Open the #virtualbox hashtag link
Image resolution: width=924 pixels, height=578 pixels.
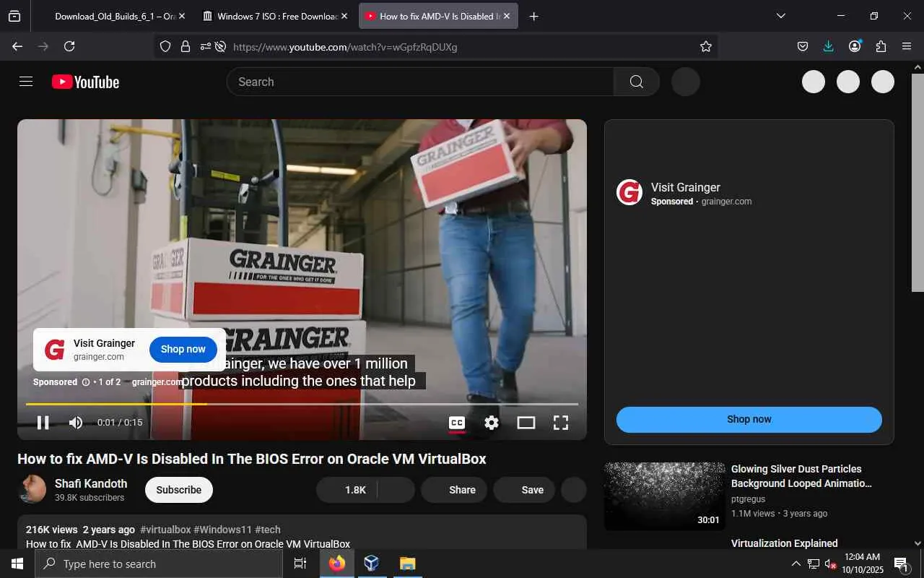(165, 530)
